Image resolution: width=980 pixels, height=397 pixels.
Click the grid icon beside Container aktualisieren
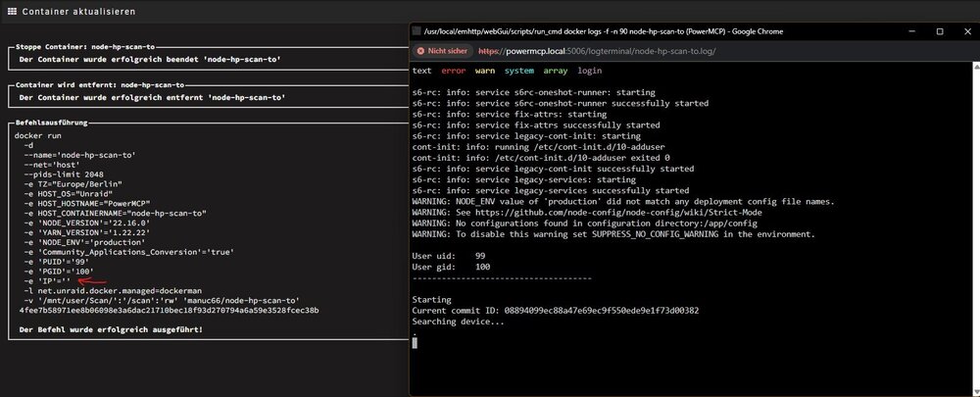coord(12,11)
